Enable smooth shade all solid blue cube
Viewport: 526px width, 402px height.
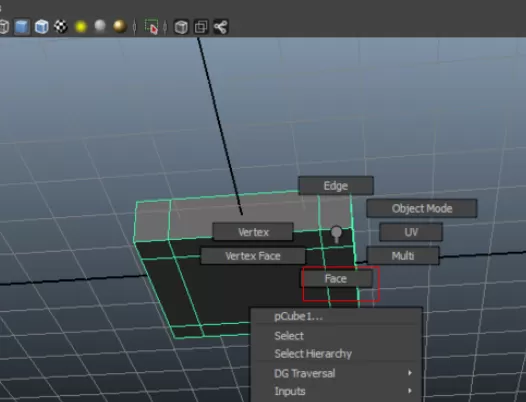point(22,27)
